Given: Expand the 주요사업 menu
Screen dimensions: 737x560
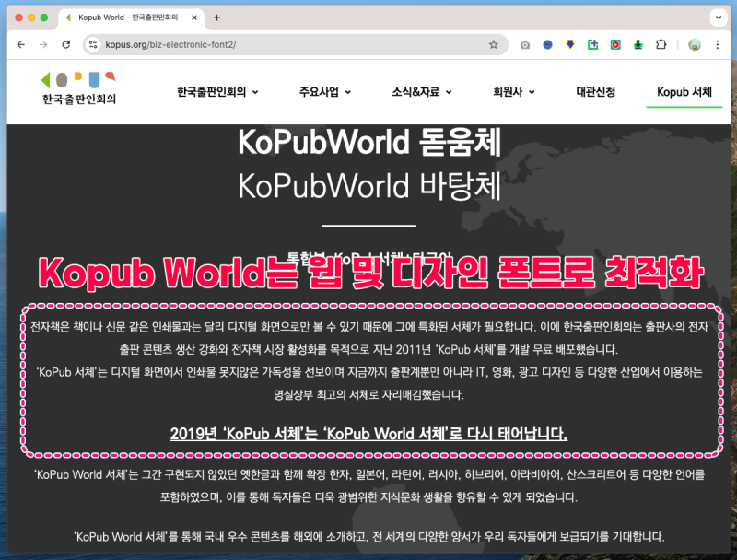Looking at the screenshot, I should [325, 92].
